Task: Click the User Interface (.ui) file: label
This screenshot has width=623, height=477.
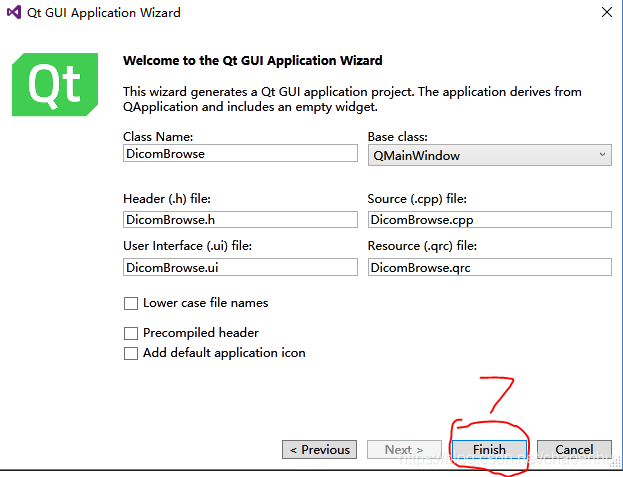Action: 188,246
